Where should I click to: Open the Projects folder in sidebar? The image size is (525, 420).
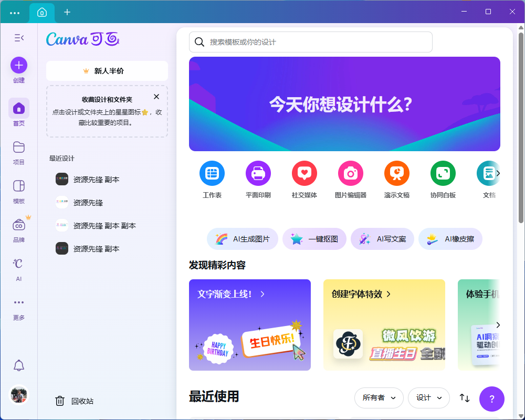click(x=19, y=147)
